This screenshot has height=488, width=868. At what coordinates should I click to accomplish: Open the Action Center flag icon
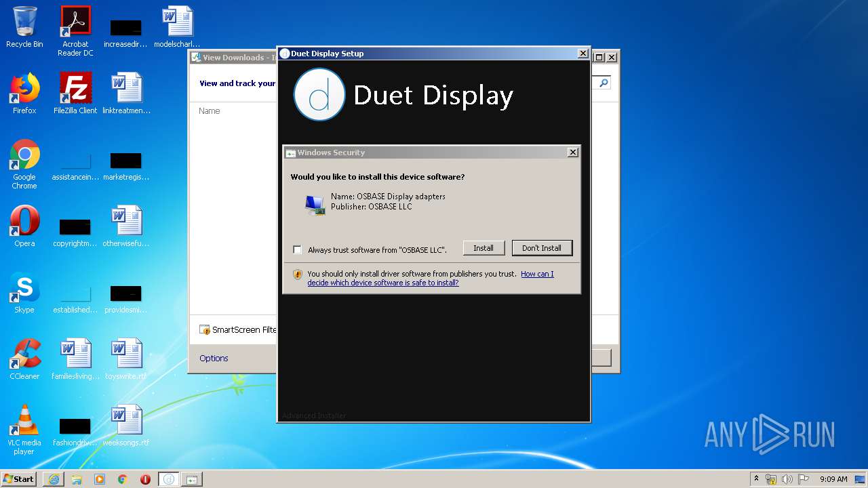803,479
